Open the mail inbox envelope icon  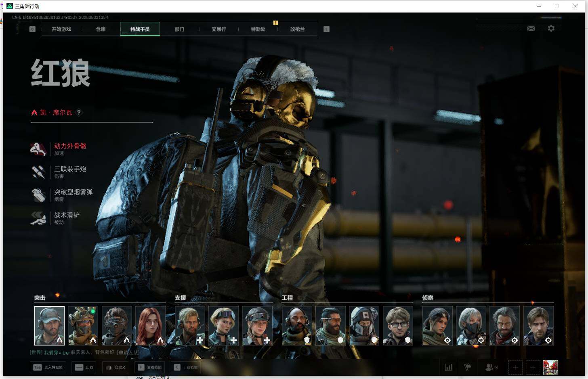click(531, 28)
